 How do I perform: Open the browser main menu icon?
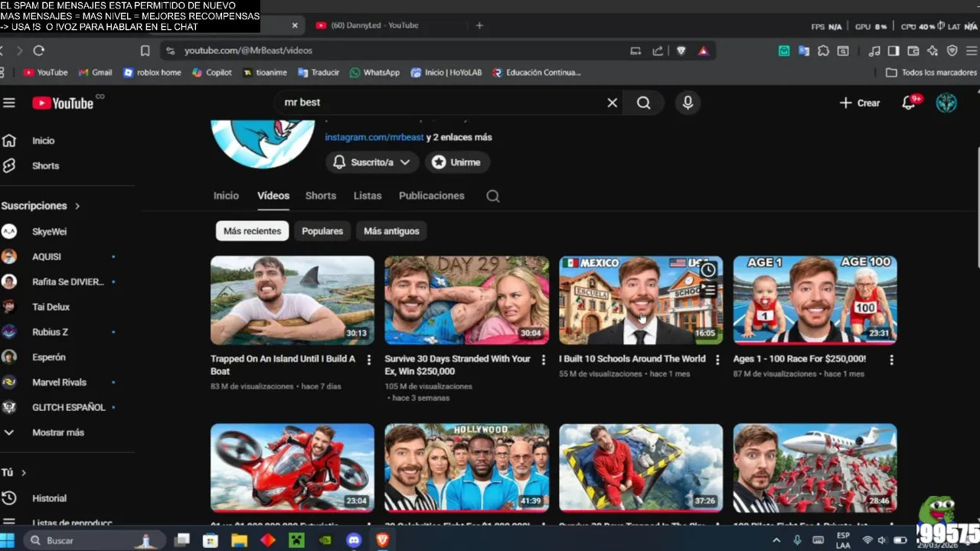point(972,51)
